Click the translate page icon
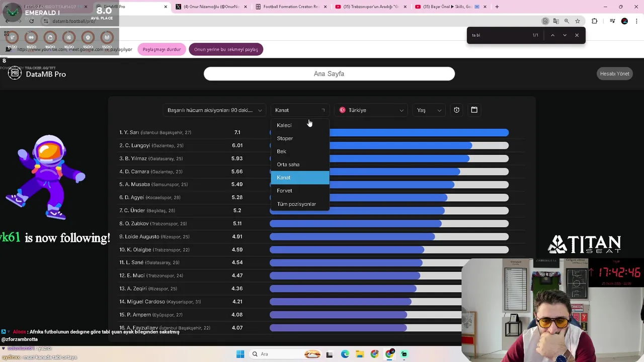Viewport: 644px width, 362px height. pyautogui.click(x=556, y=21)
